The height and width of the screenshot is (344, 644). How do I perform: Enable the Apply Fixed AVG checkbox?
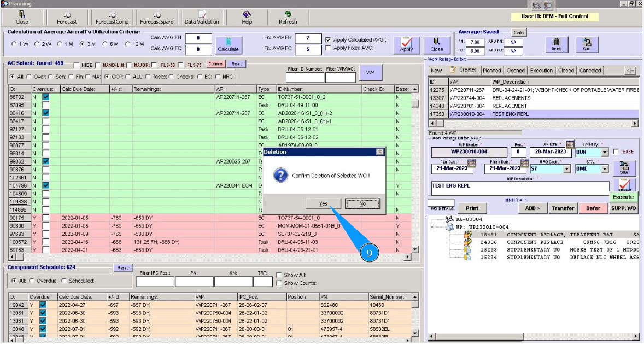pyautogui.click(x=328, y=48)
